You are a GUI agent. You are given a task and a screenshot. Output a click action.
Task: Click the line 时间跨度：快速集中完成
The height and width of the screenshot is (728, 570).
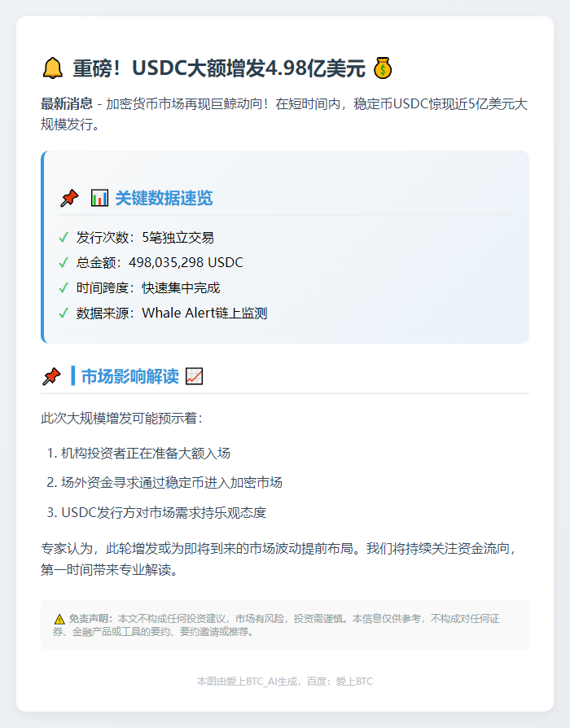point(148,287)
